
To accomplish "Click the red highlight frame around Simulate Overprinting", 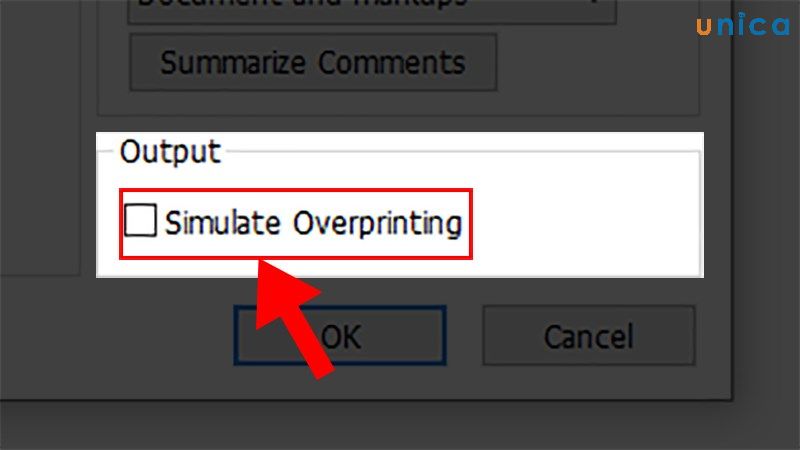I will click(x=296, y=190).
